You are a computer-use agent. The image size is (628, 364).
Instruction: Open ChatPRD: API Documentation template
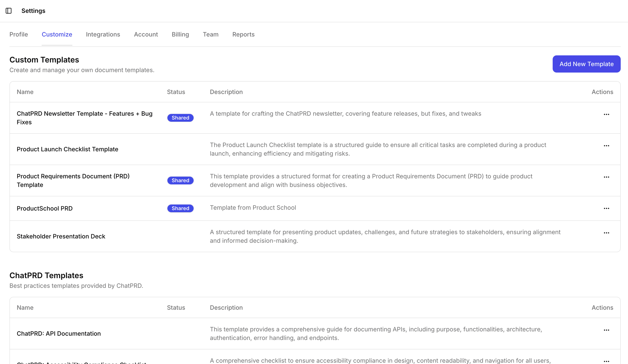click(x=59, y=334)
